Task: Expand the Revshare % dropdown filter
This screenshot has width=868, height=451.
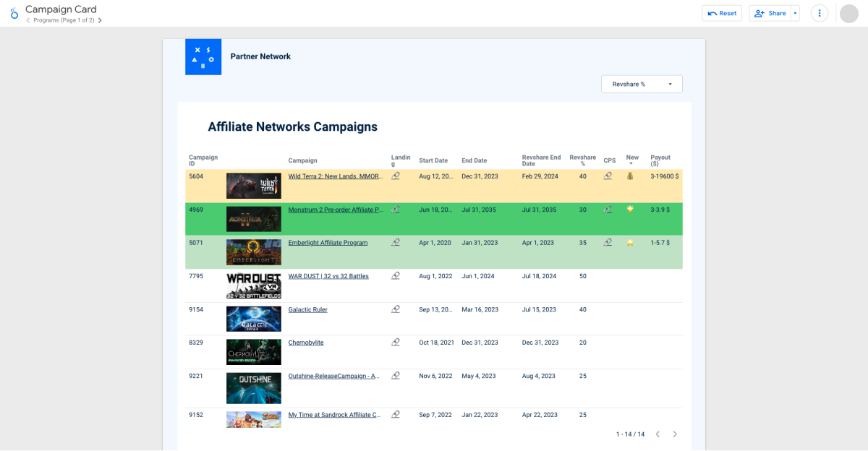Action: pos(642,84)
